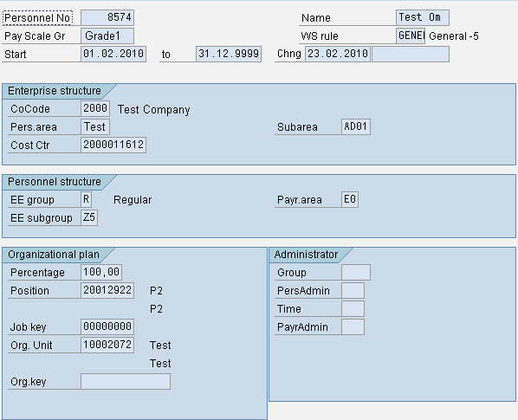Click the WS rule field GENE
The image size is (518, 420).
pos(411,36)
